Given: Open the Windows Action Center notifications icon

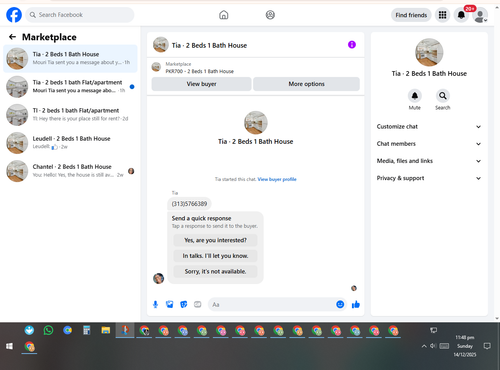Looking at the screenshot, I should click(x=487, y=346).
